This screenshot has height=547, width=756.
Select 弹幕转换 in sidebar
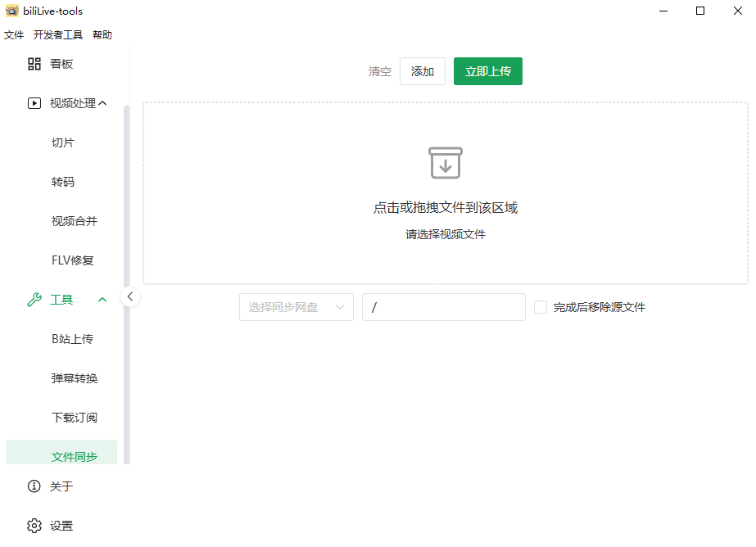(75, 378)
